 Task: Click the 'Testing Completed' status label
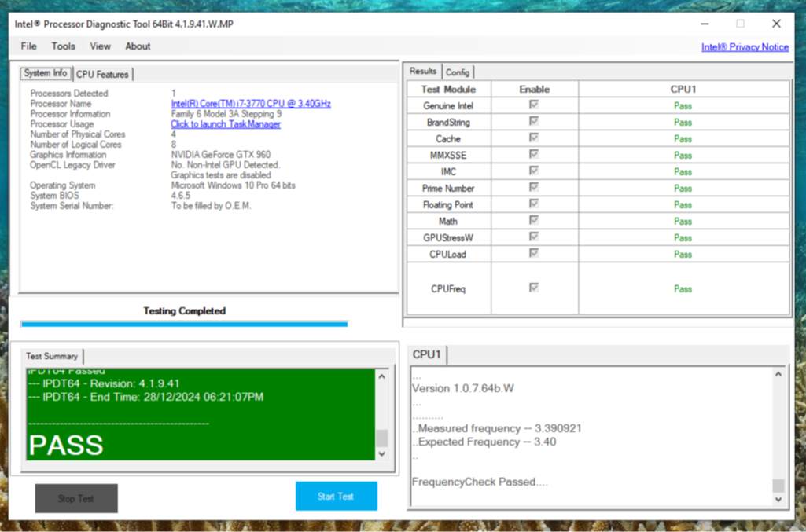pos(184,310)
